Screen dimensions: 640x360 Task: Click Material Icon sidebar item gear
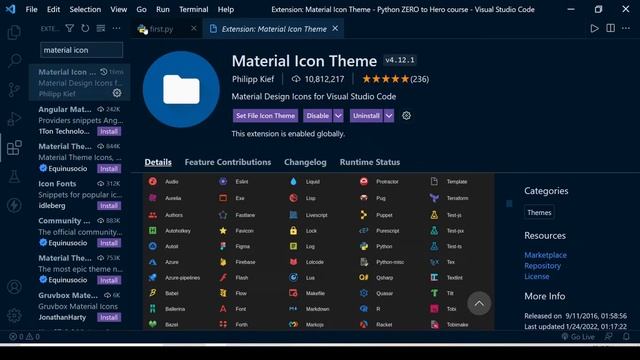point(117,93)
